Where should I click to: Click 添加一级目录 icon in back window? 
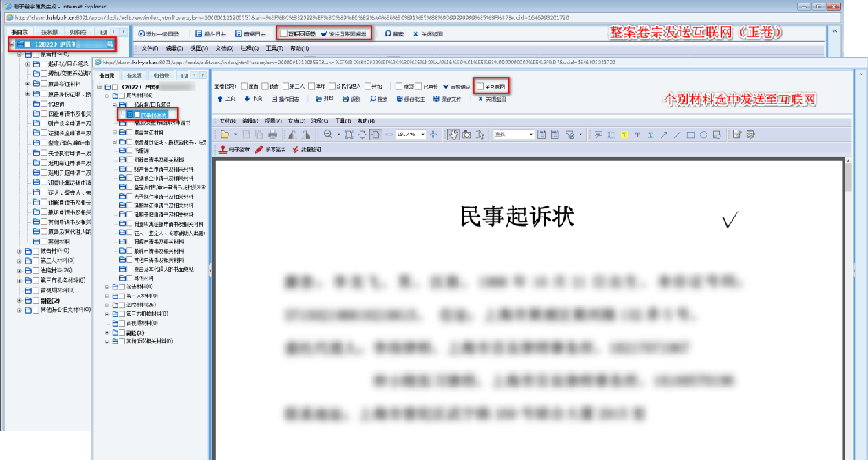tap(141, 34)
